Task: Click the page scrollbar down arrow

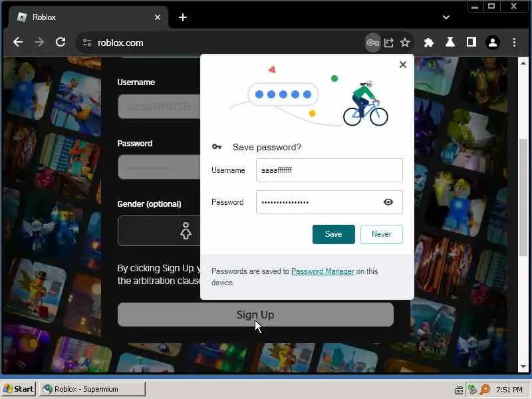Action: [523, 366]
